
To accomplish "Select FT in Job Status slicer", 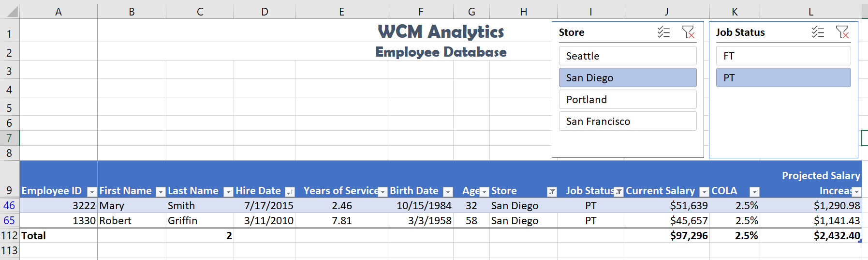I will [x=783, y=56].
